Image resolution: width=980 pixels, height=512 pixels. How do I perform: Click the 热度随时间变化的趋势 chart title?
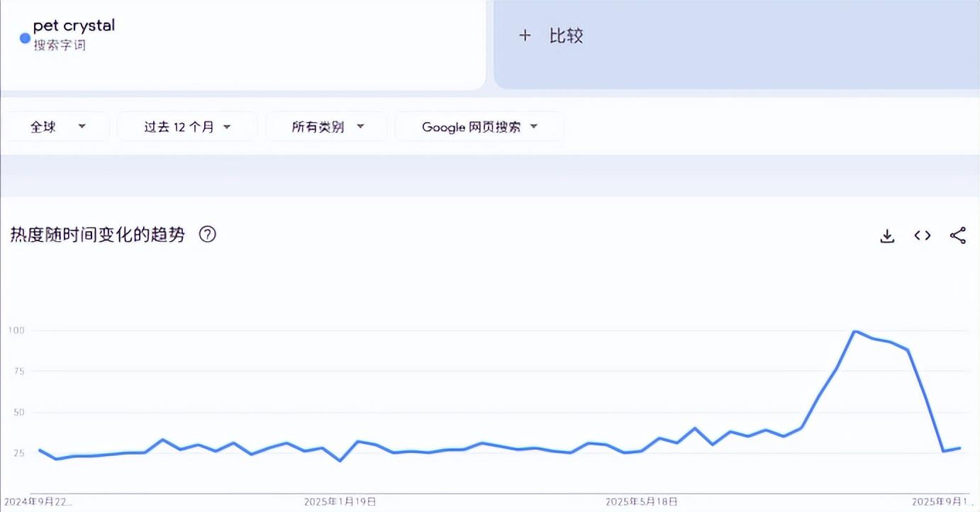[x=97, y=235]
